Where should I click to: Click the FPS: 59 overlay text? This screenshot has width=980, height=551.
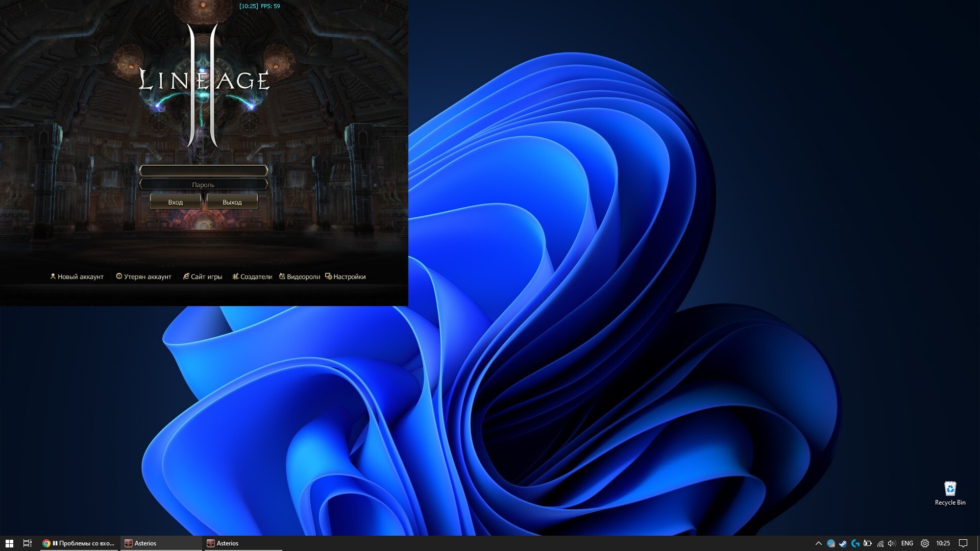point(271,6)
